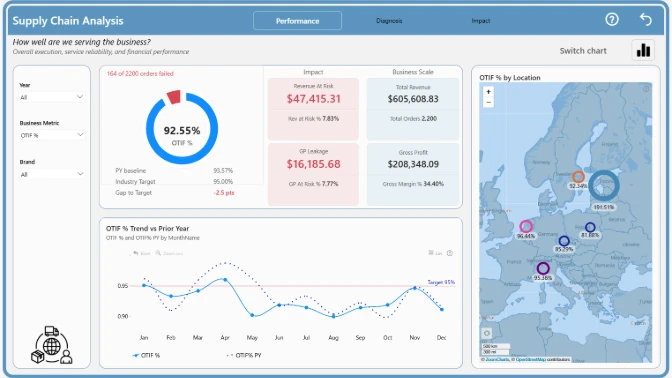Click the November OTIF % data point
672x378 pixels.
pyautogui.click(x=414, y=288)
